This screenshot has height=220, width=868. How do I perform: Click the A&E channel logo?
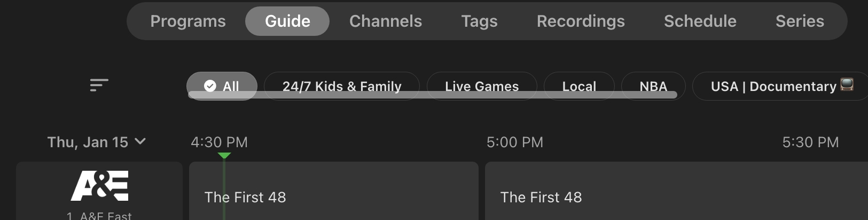(x=100, y=186)
